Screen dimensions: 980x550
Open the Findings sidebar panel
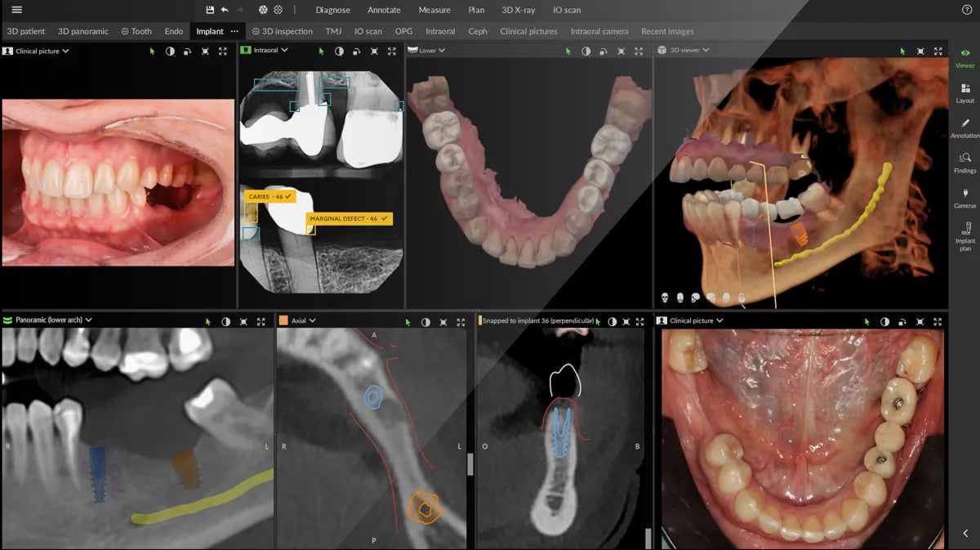(x=965, y=163)
